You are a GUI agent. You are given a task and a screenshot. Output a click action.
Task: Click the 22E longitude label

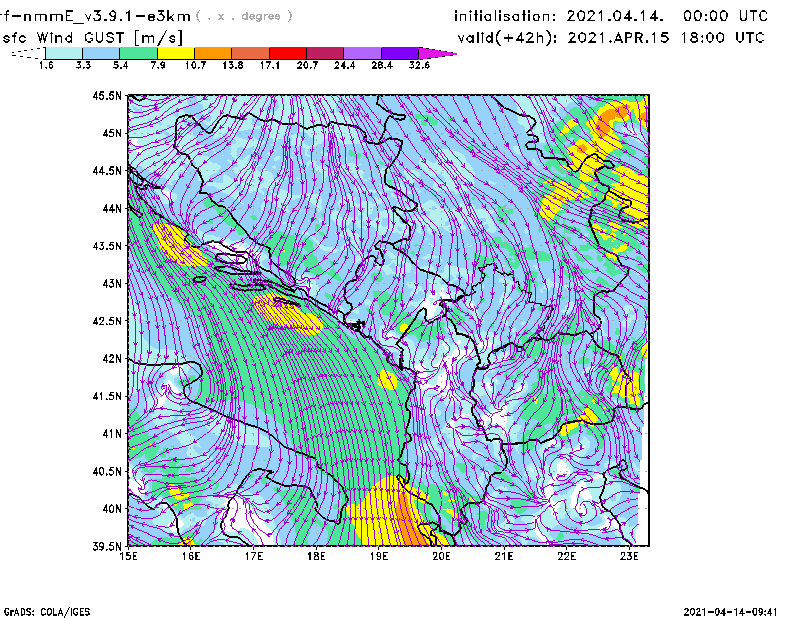(x=566, y=556)
